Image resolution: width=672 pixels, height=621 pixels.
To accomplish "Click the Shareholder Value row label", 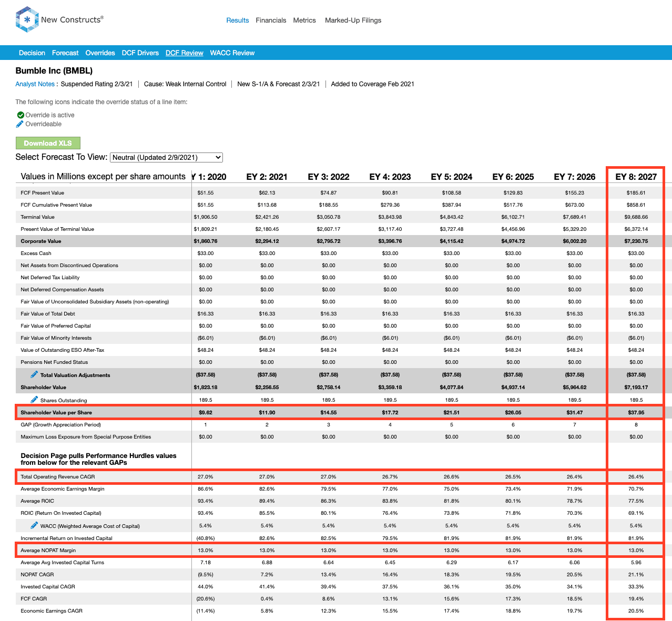I will click(44, 388).
